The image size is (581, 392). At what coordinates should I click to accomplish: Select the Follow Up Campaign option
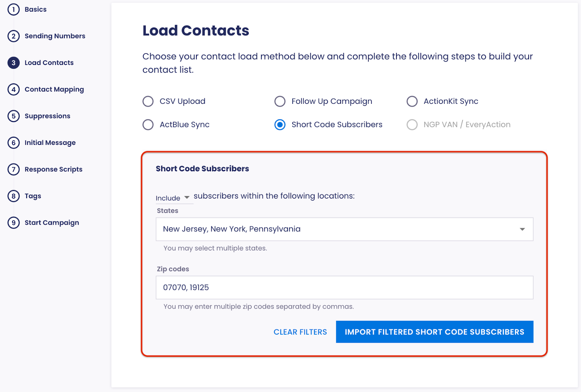[x=280, y=101]
